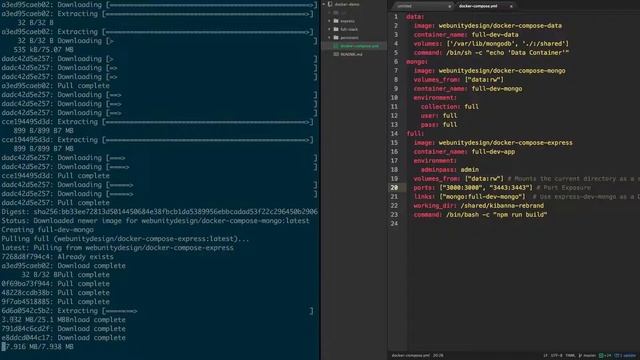The height and width of the screenshot is (360, 640).
Task: Click the 'data:' key on line 1
Action: point(415,17)
